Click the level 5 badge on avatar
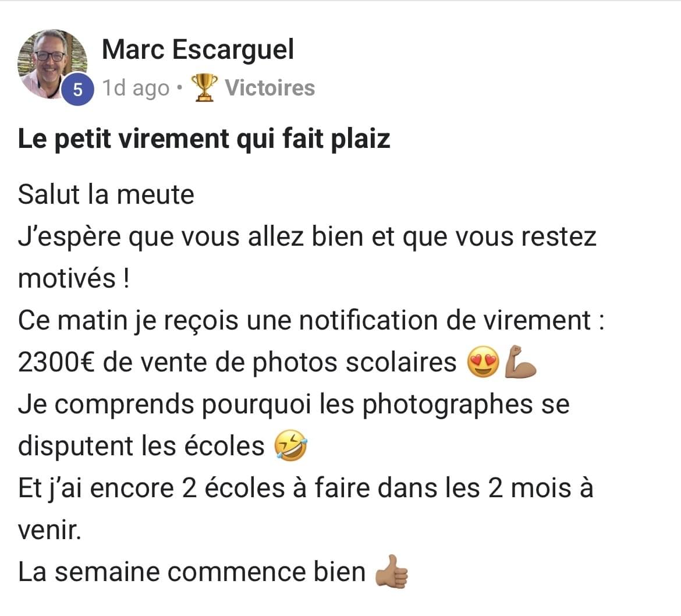The image size is (681, 616). pyautogui.click(x=77, y=90)
